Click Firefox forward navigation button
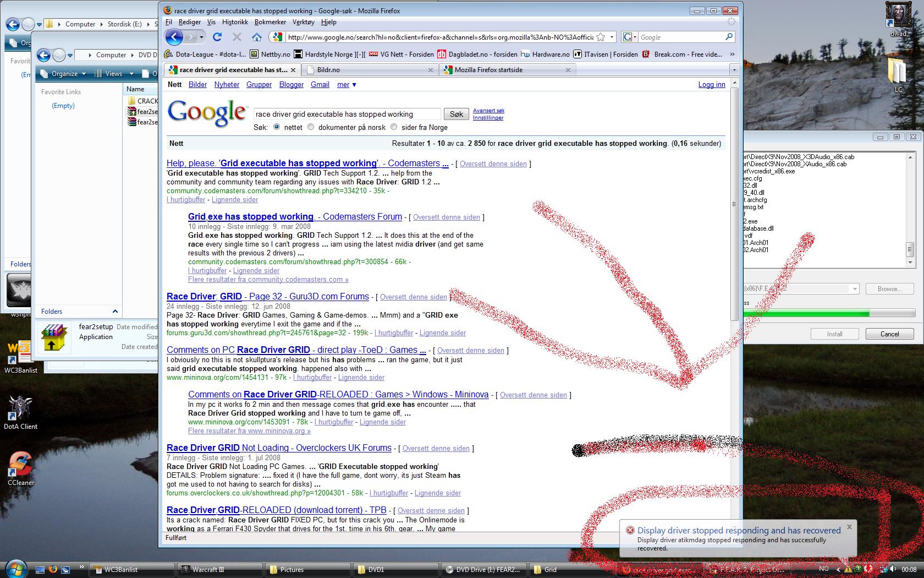The image size is (924, 578). pyautogui.click(x=191, y=37)
